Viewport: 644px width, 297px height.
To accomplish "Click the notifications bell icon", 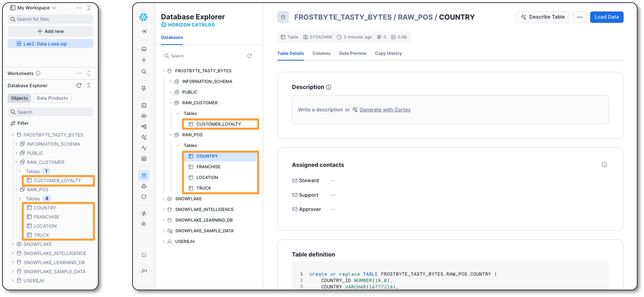I will click(x=144, y=255).
